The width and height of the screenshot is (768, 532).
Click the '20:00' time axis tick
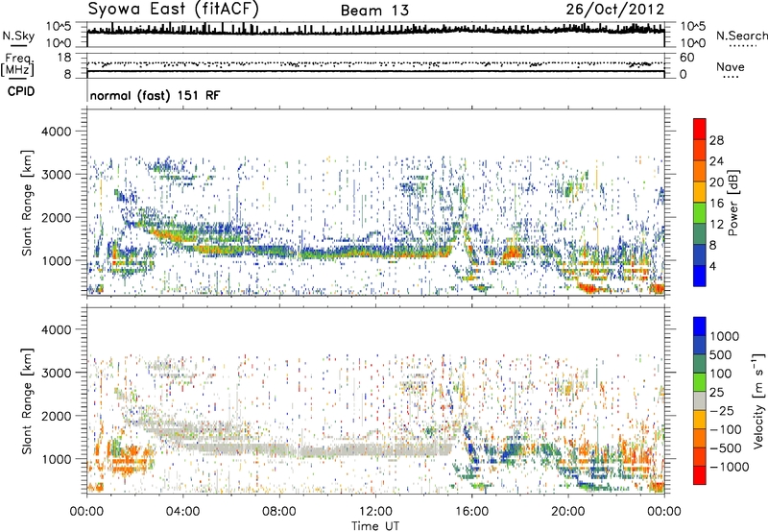point(567,512)
